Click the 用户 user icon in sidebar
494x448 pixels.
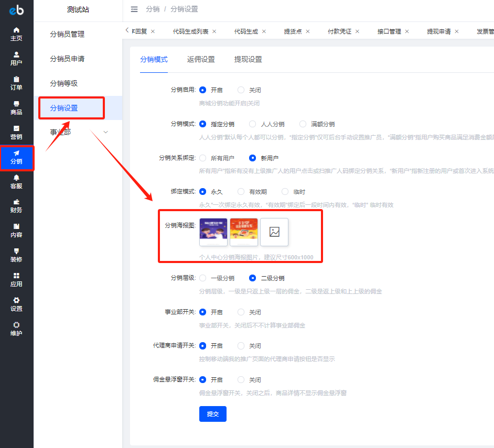(x=16, y=58)
